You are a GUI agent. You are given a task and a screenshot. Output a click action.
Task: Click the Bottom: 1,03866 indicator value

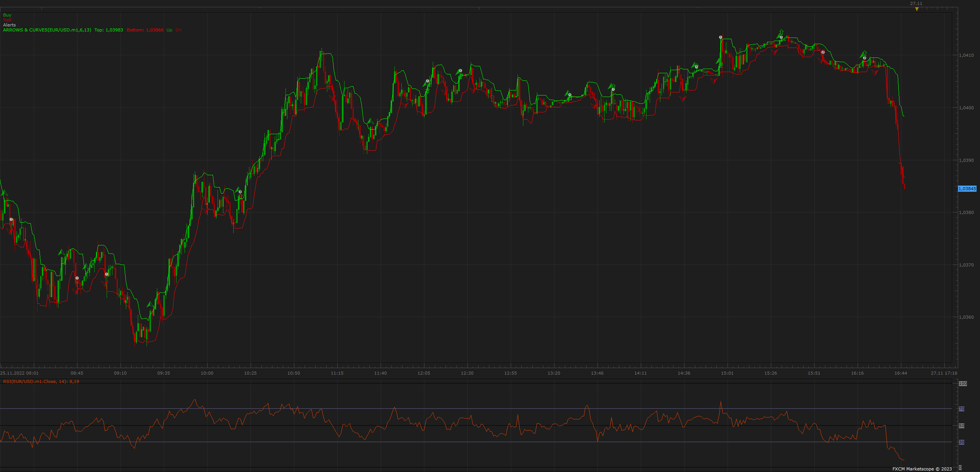click(145, 30)
